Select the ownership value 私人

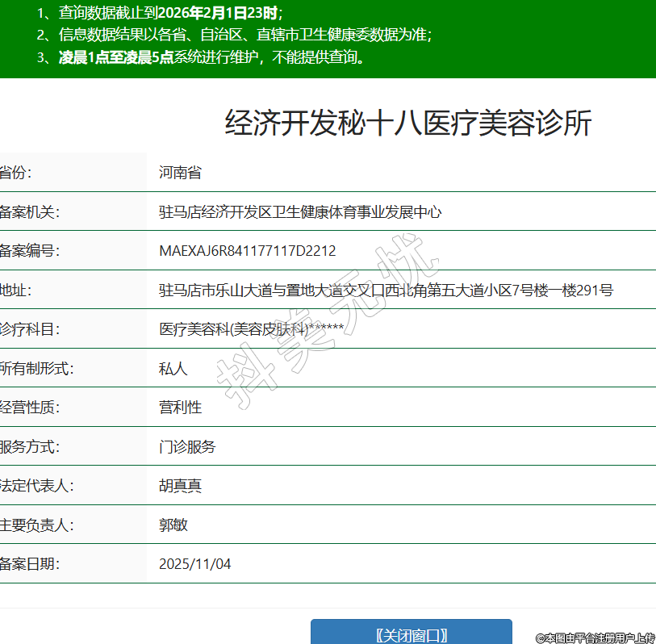(173, 369)
